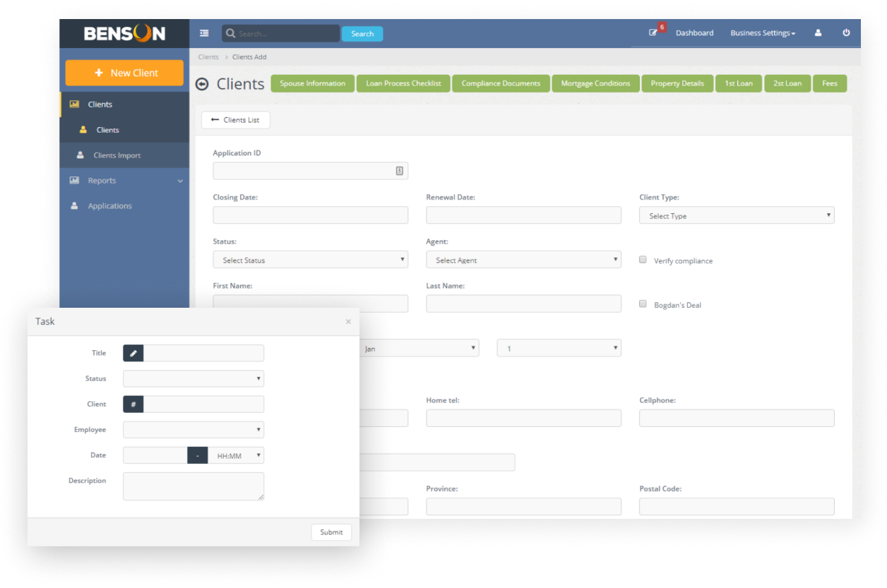Click the Clients Import person icon

[80, 155]
